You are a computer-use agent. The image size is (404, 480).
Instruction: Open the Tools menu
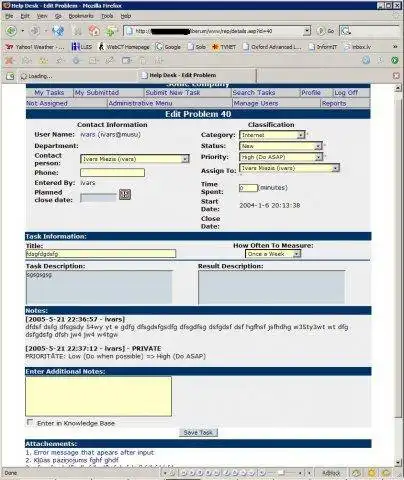tap(107, 16)
